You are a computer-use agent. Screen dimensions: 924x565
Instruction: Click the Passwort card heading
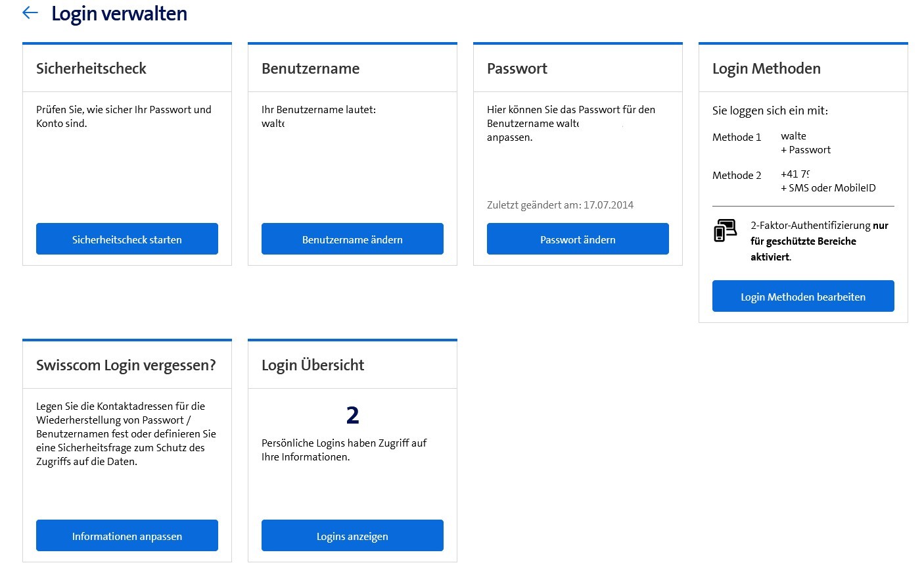coord(517,68)
